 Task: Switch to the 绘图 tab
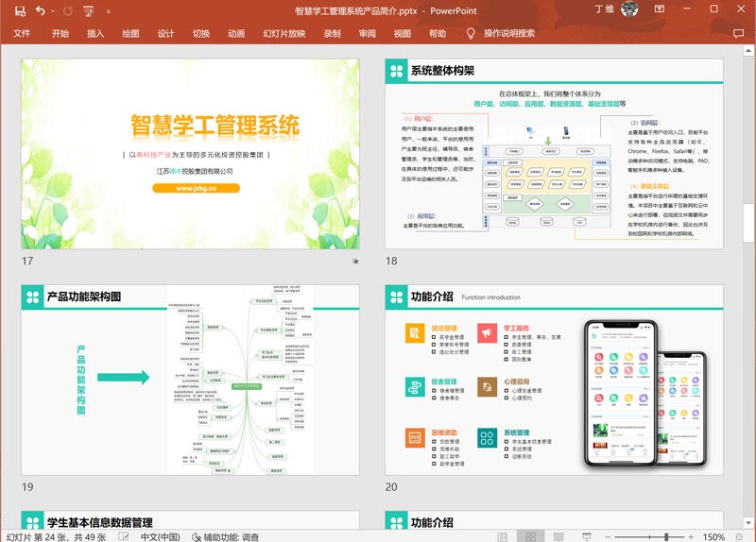click(130, 33)
